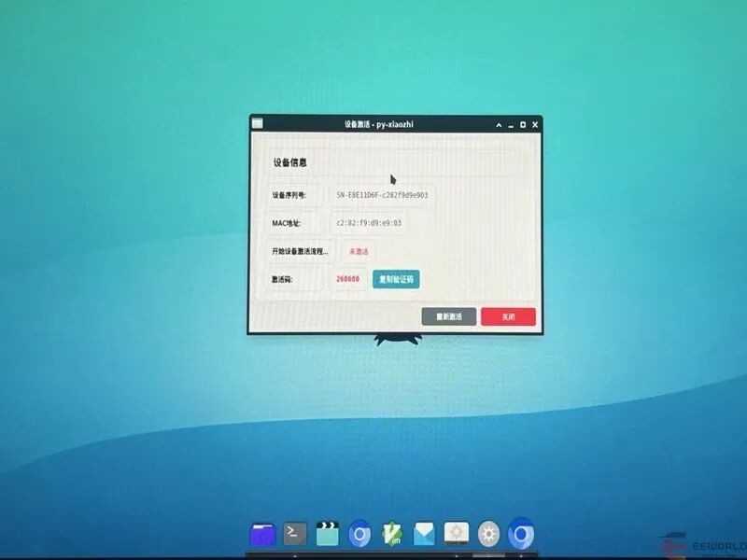Image resolution: width=747 pixels, height=560 pixels.
Task: Click the window menu icon in title bar
Action: point(258,124)
